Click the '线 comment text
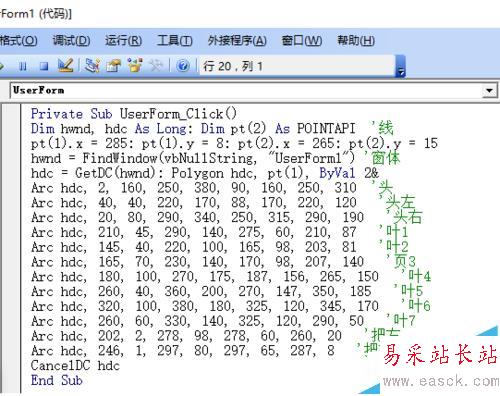The image size is (500, 396). coord(382,128)
